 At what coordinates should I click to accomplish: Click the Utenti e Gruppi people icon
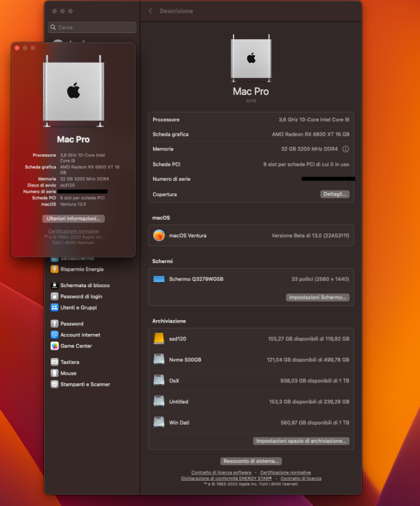(54, 307)
